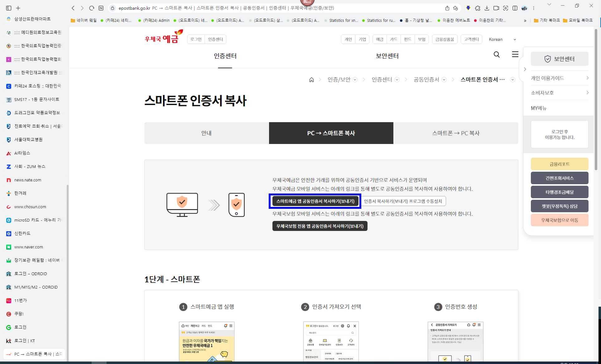This screenshot has width=601, height=364.
Task: Open 간편조회서비스 in side panel
Action: (560, 178)
